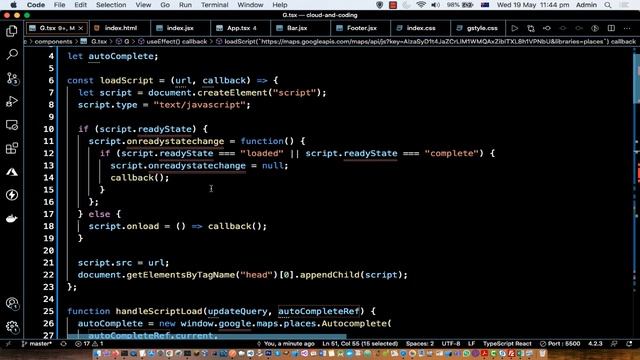This screenshot has width=640, height=360.
Task: Open the Accounts menu in activity bar
Action: (x=12, y=303)
